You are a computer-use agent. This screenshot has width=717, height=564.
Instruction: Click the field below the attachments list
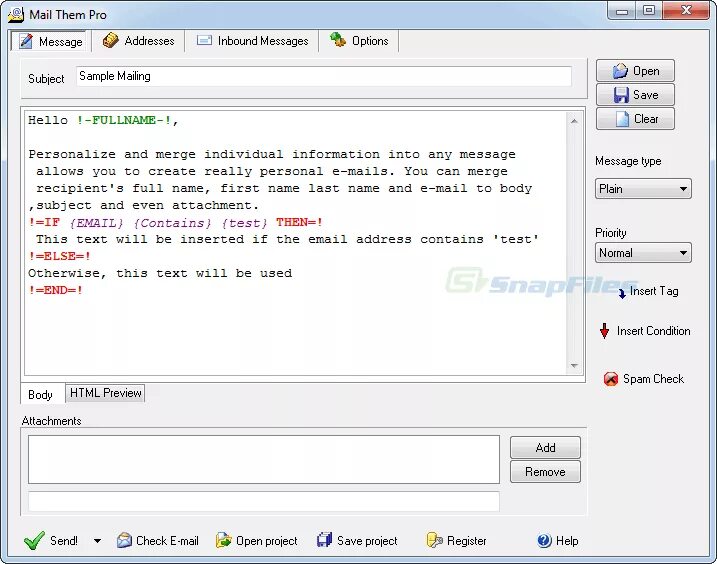264,501
